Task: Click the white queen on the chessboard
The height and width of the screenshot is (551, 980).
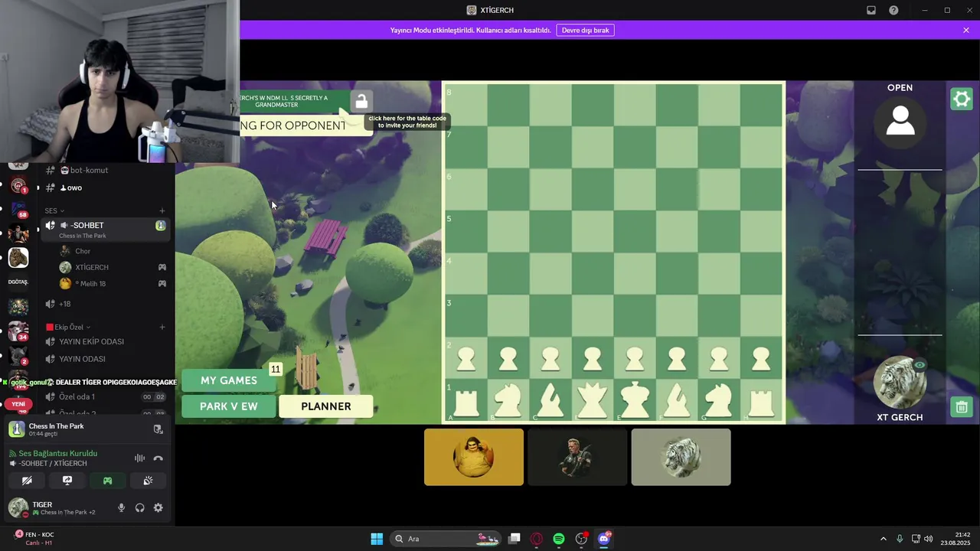Action: point(593,399)
